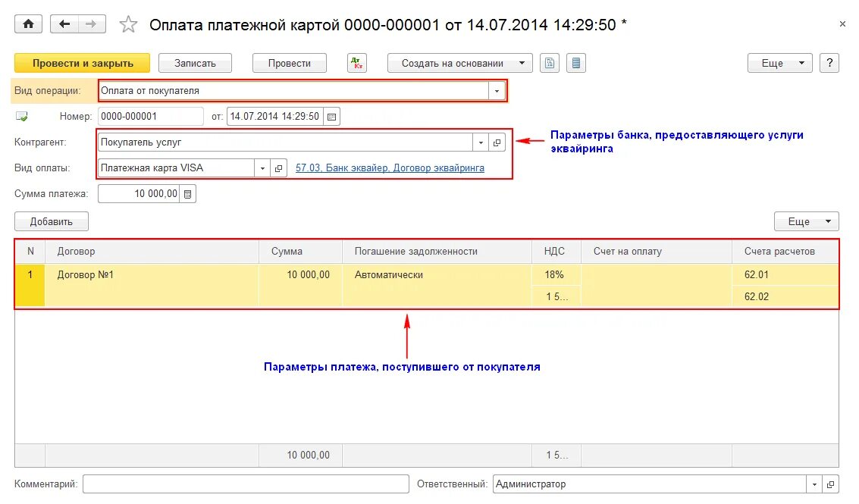Viewport: 859px width, 504px height.
Task: Open calendar picker next to document date
Action: click(331, 116)
